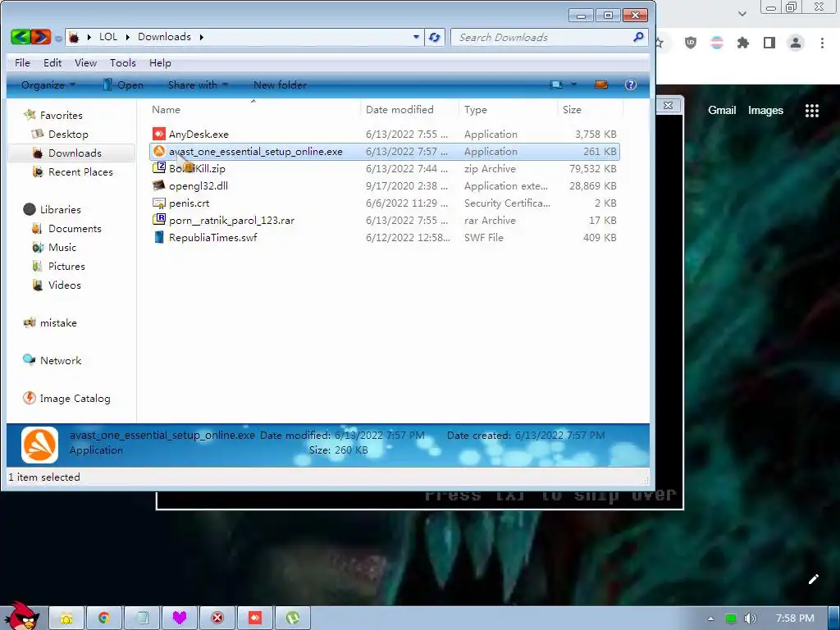Viewport: 840px width, 630px height.
Task: Open the recent pages dropdown arrow
Action: pos(57,38)
